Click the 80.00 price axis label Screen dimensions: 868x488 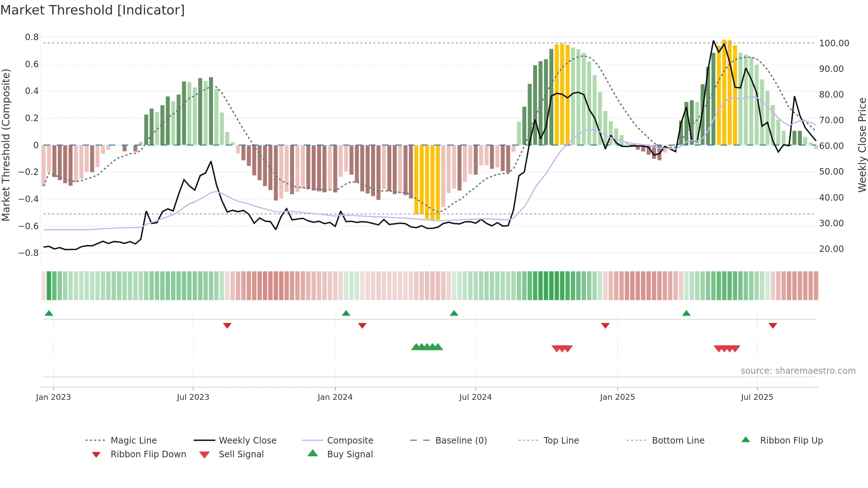tap(831, 94)
